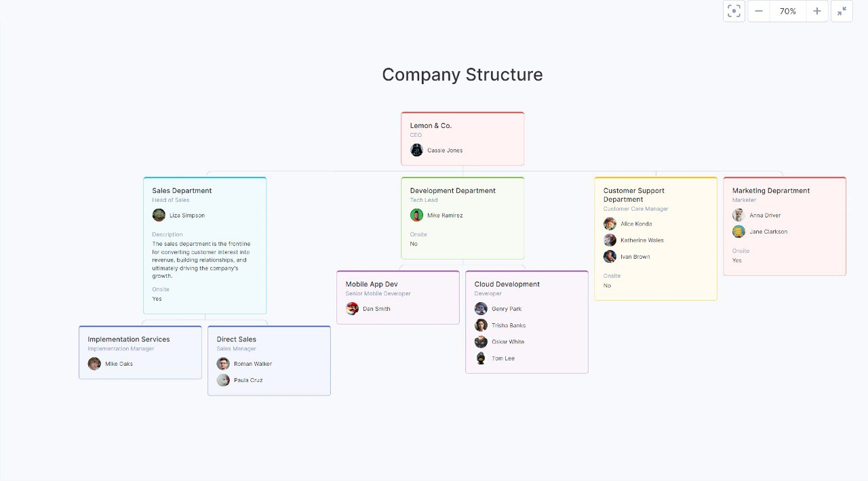Click Liza Simpson's profile picture

point(159,215)
